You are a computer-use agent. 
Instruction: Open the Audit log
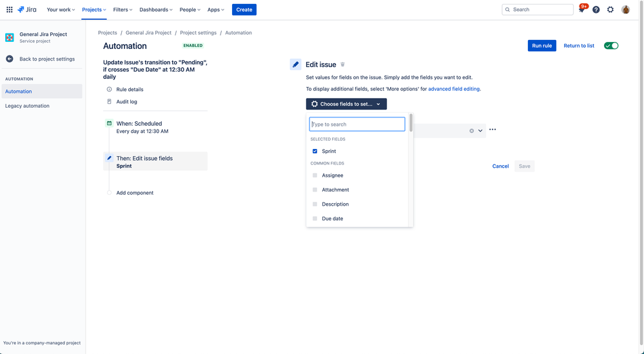(126, 101)
